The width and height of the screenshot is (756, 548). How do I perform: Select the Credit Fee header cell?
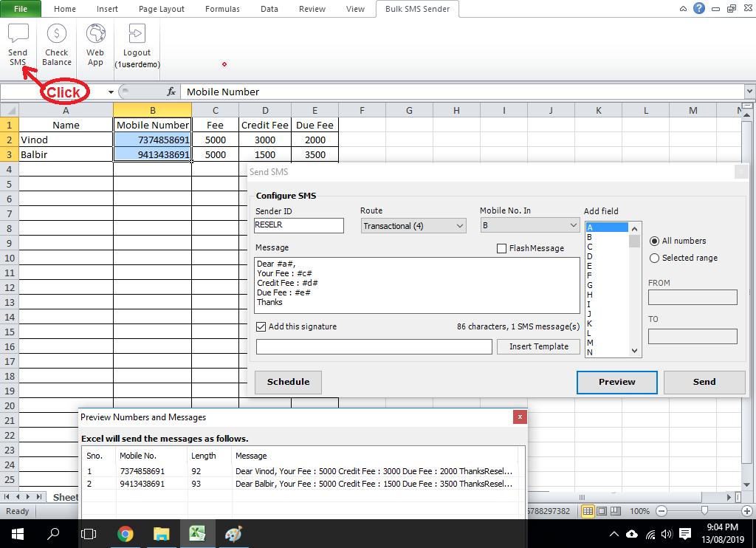(265, 125)
